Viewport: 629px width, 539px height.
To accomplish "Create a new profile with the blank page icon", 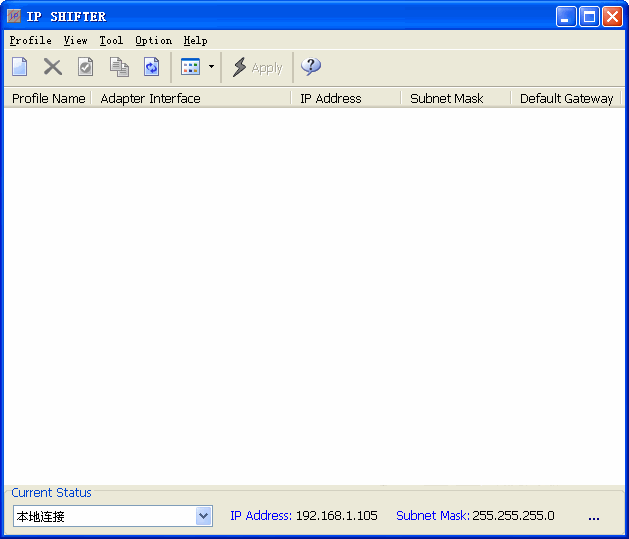I will pyautogui.click(x=20, y=67).
